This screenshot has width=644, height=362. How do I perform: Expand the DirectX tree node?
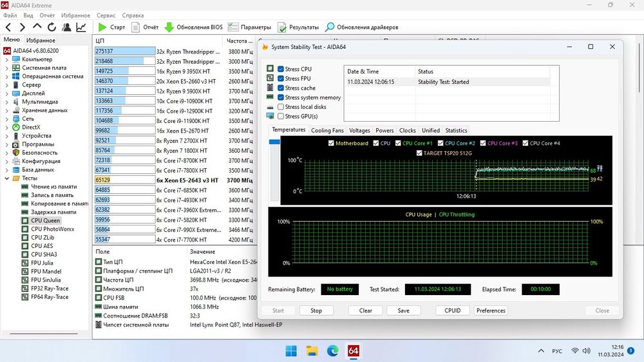point(6,128)
